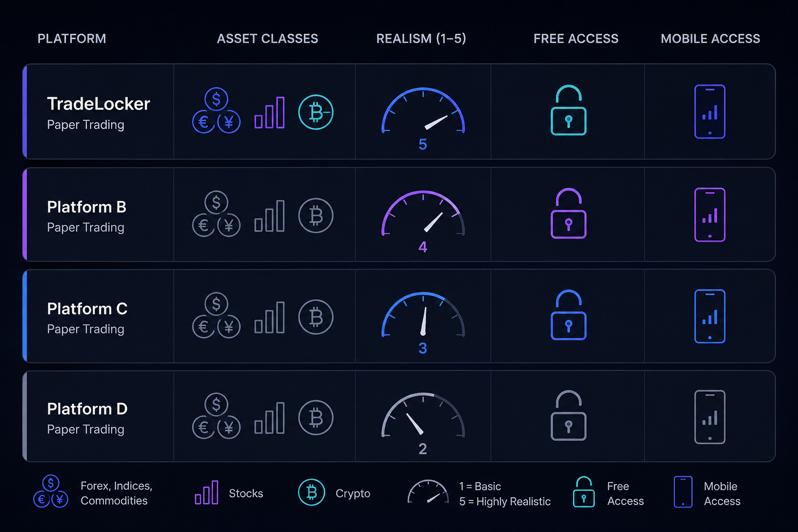Click the legend mobile phone icon

pos(683,492)
